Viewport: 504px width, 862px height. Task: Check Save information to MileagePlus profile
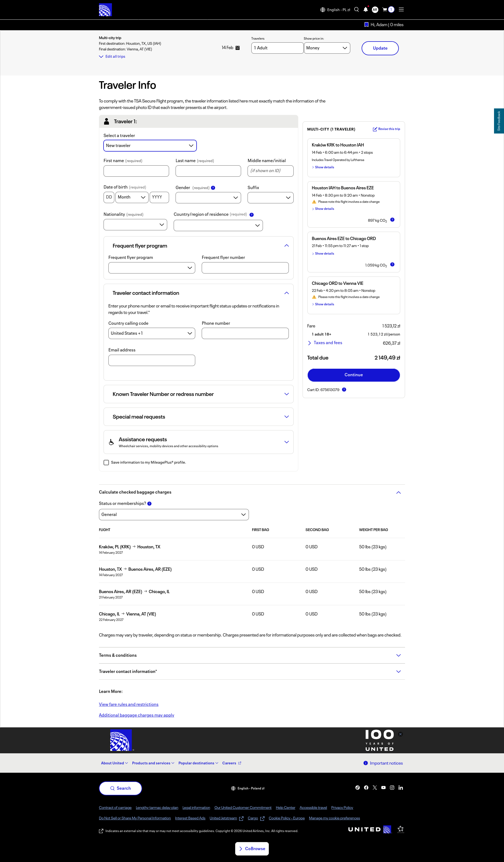pos(106,463)
